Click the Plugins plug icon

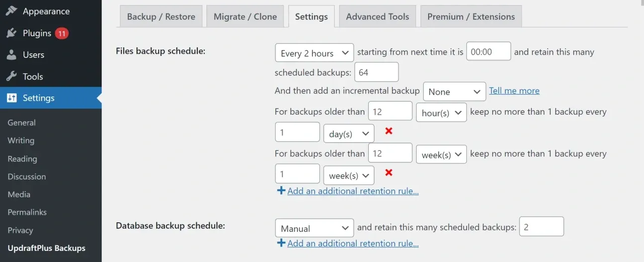11,33
